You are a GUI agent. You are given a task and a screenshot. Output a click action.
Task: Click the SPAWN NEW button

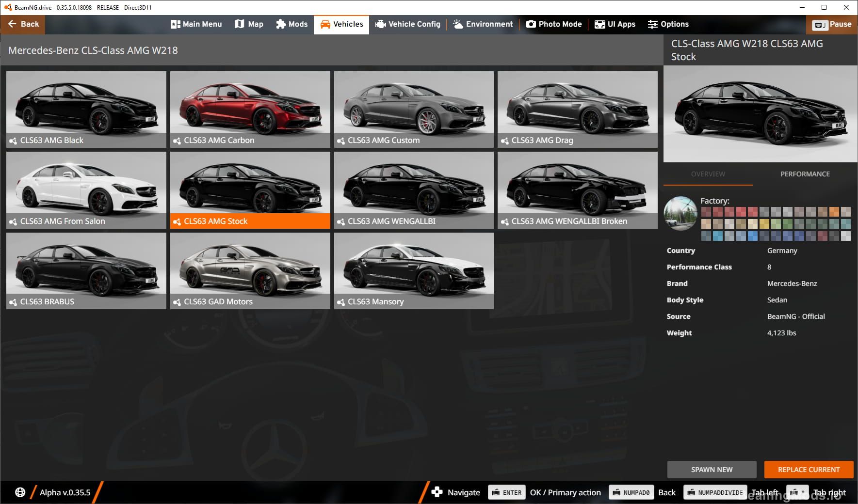point(712,470)
